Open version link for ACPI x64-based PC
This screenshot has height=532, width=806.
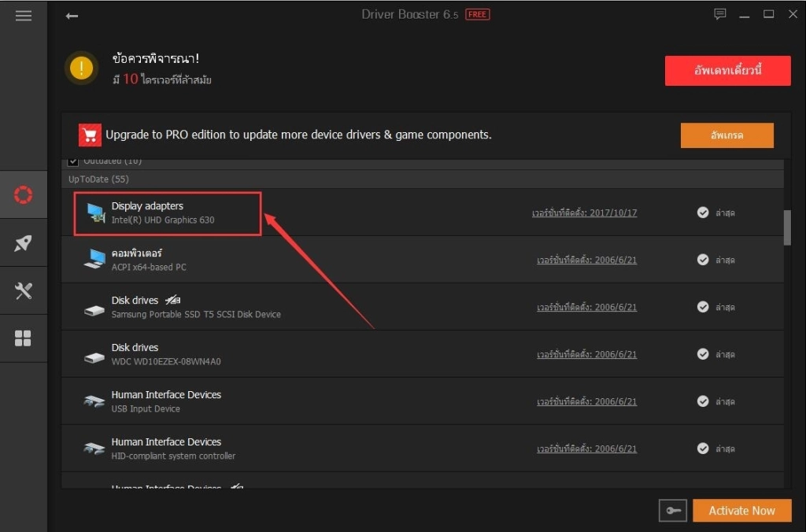click(586, 260)
